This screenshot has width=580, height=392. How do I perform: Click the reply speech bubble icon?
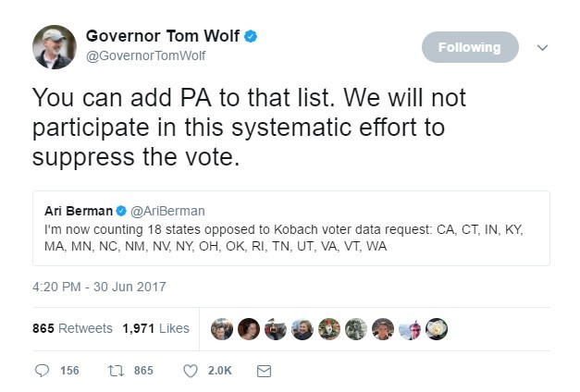[x=41, y=371]
